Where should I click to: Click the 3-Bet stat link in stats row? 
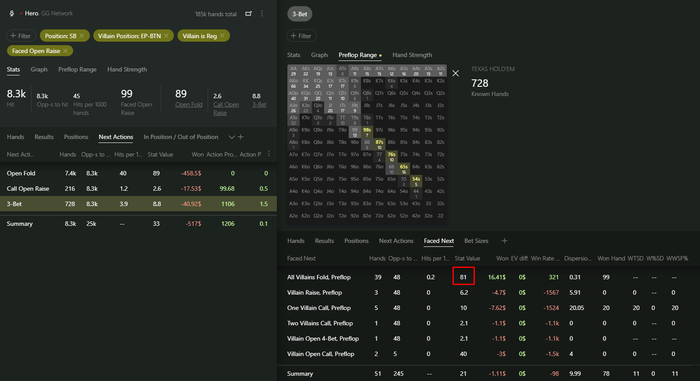tap(259, 105)
